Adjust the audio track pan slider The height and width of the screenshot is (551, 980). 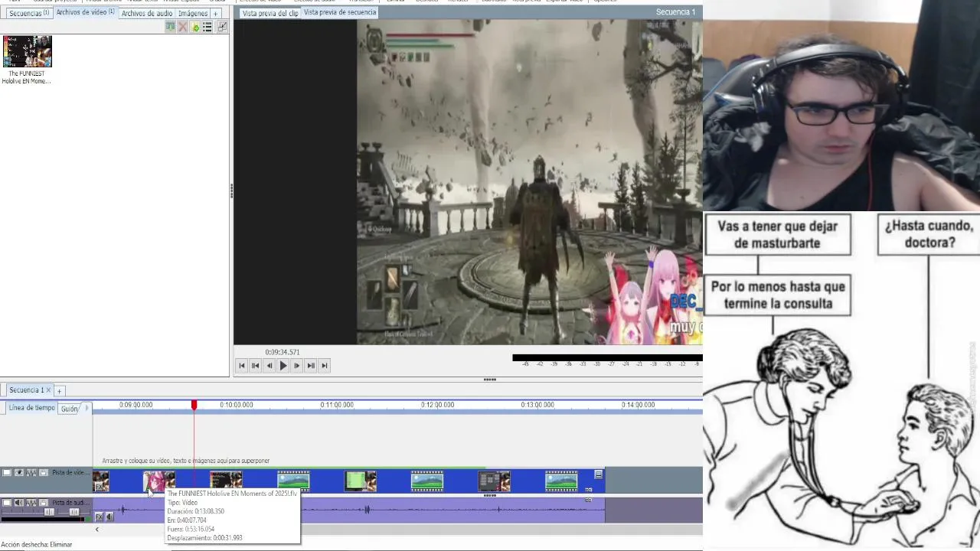tap(74, 512)
